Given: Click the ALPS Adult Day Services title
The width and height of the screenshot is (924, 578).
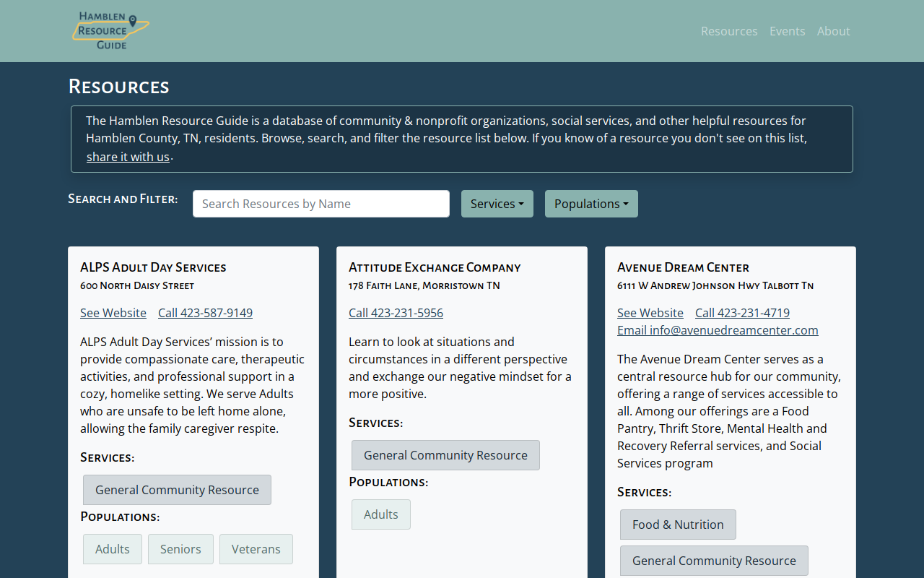Looking at the screenshot, I should [153, 267].
